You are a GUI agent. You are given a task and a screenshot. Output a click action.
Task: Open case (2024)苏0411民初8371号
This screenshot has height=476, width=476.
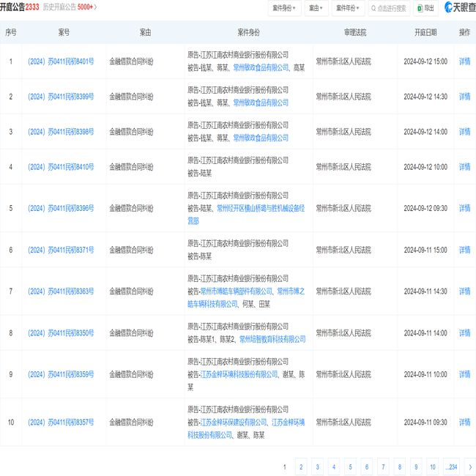point(61,250)
